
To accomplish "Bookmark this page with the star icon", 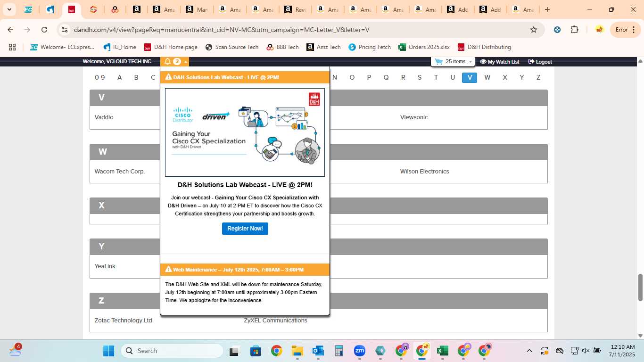I will [x=534, y=30].
